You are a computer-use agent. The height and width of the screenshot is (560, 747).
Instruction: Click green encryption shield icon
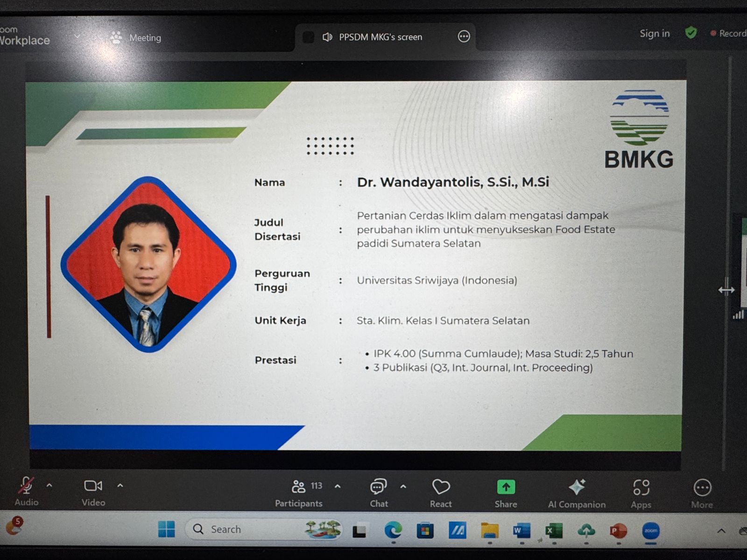[691, 33]
